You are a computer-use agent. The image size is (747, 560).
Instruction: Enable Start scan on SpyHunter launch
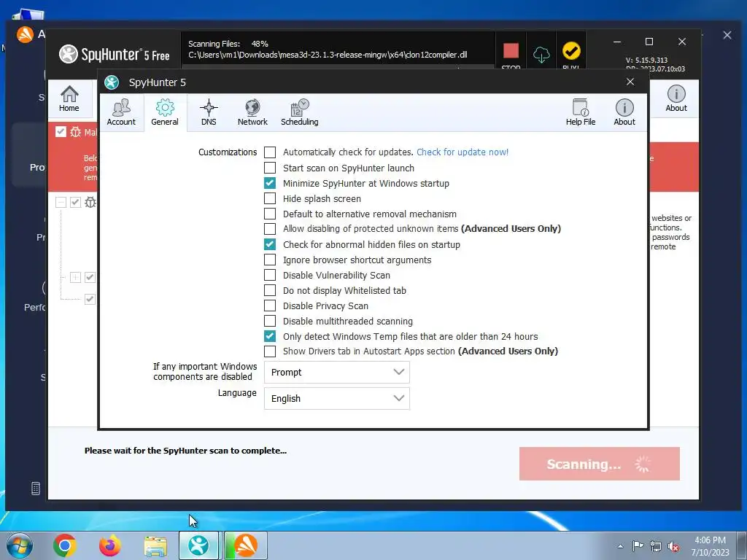click(270, 168)
